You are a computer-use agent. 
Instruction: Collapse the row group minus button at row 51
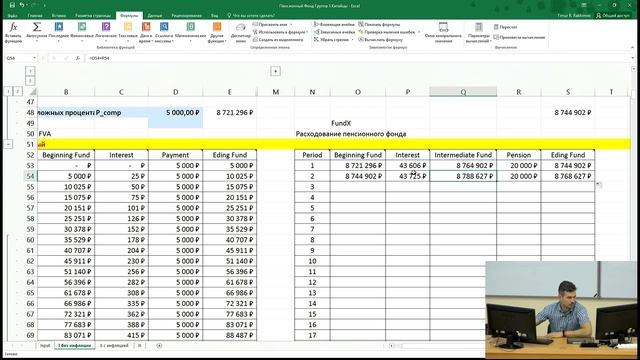pyautogui.click(x=8, y=144)
